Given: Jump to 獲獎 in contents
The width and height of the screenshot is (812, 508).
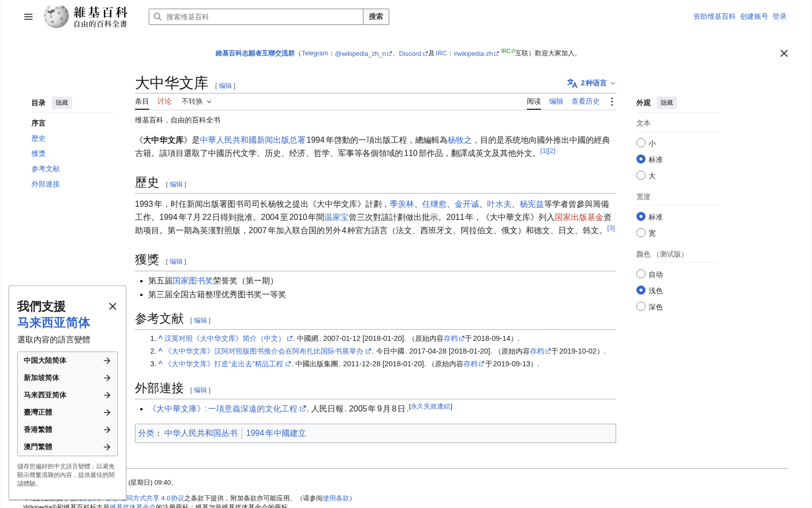Looking at the screenshot, I should coord(39,154).
